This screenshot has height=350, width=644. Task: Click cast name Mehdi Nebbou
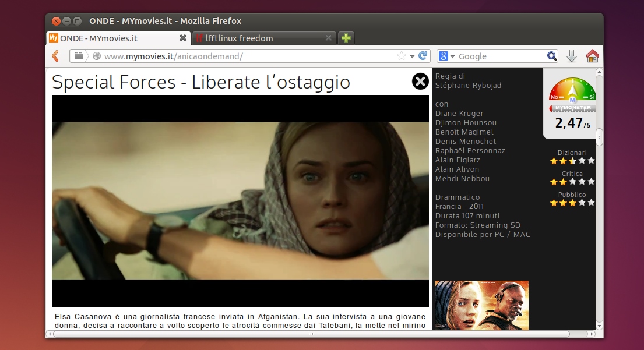463,178
